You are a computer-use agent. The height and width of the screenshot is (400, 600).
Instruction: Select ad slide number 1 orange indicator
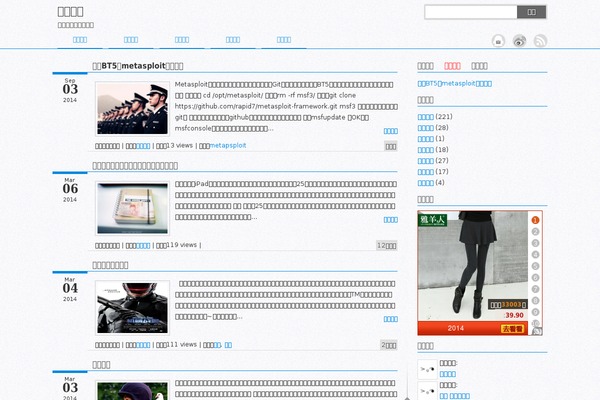point(535,220)
